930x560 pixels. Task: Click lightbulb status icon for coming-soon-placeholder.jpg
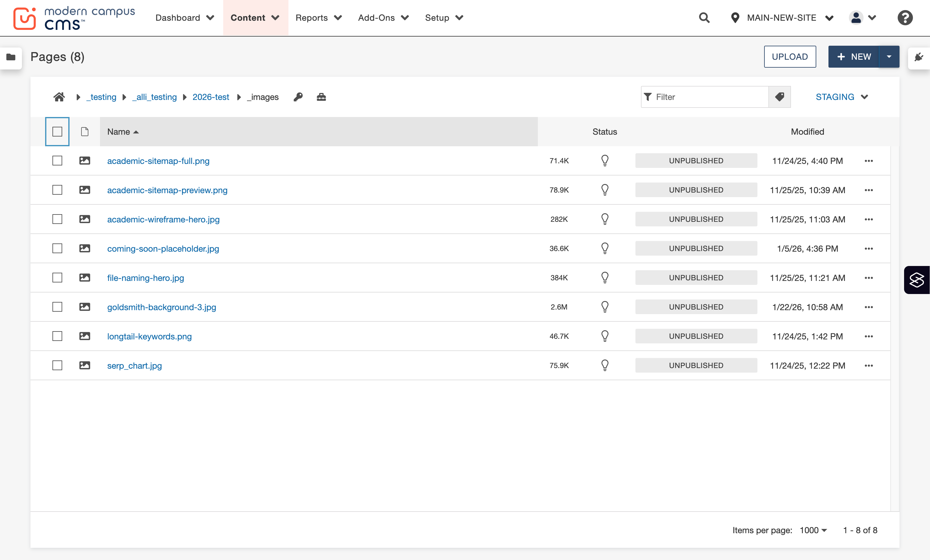605,249
